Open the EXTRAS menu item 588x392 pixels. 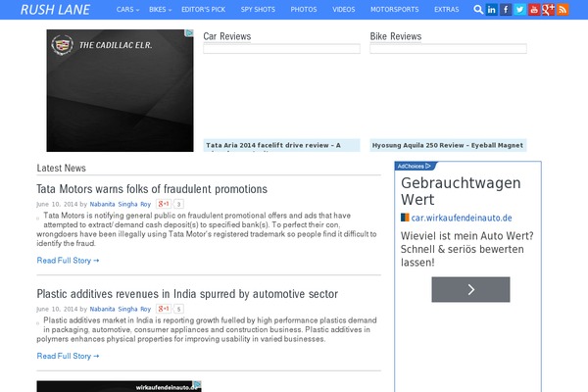point(447,10)
